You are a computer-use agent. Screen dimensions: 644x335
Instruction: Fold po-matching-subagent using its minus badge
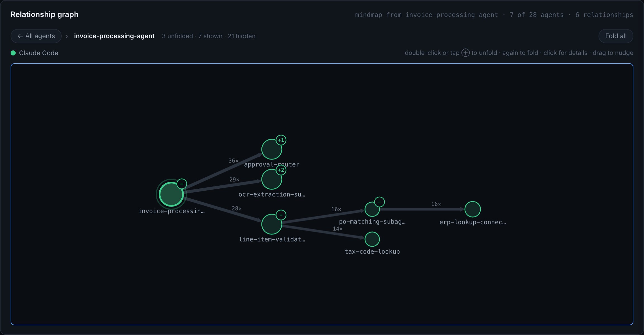(379, 202)
